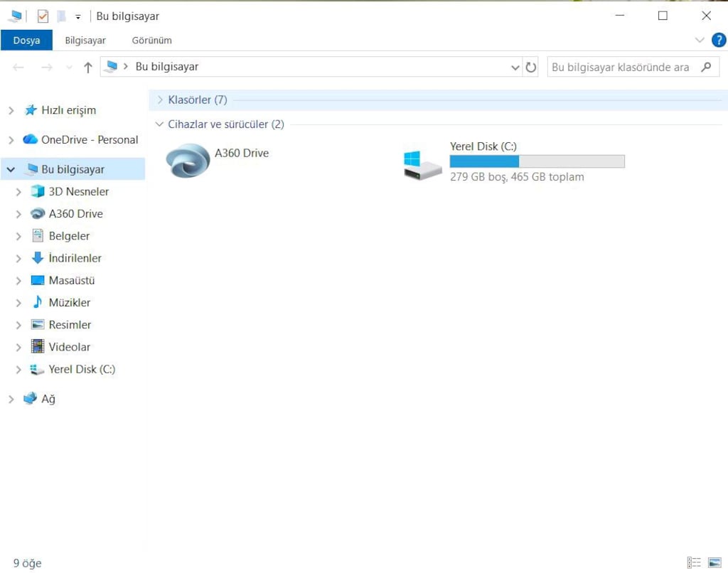The height and width of the screenshot is (573, 728).
Task: Switch to details view icon in status bar
Action: [x=694, y=563]
